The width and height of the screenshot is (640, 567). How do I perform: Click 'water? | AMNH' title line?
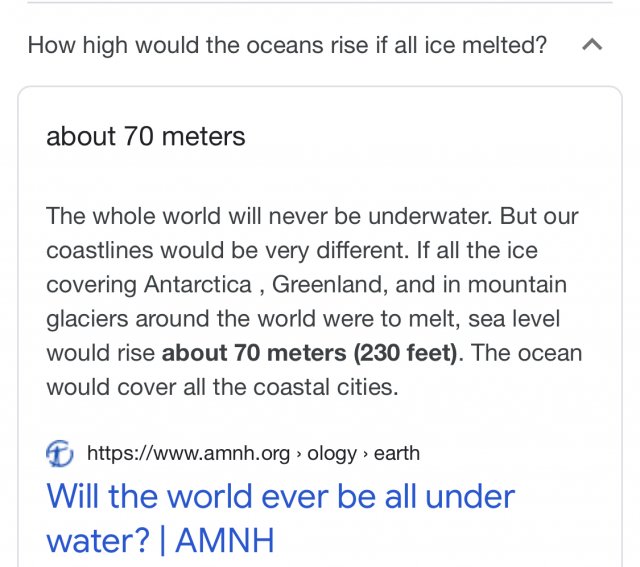click(160, 540)
